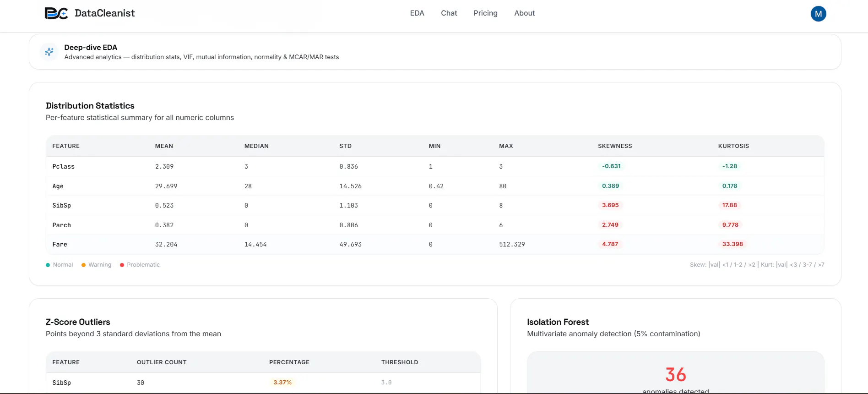Image resolution: width=868 pixels, height=394 pixels.
Task: Click the Isolation Forest heading
Action: 558,322
